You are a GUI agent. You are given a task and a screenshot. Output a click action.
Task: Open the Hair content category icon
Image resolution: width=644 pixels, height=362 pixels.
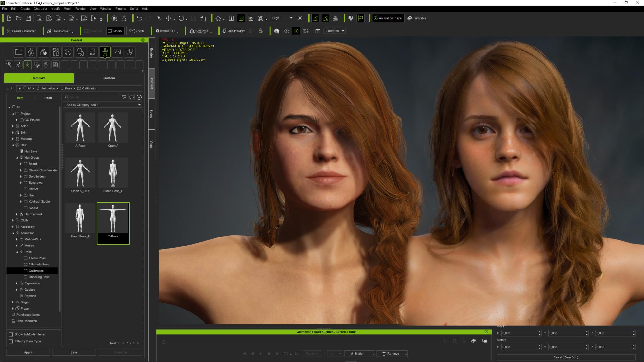click(68, 52)
